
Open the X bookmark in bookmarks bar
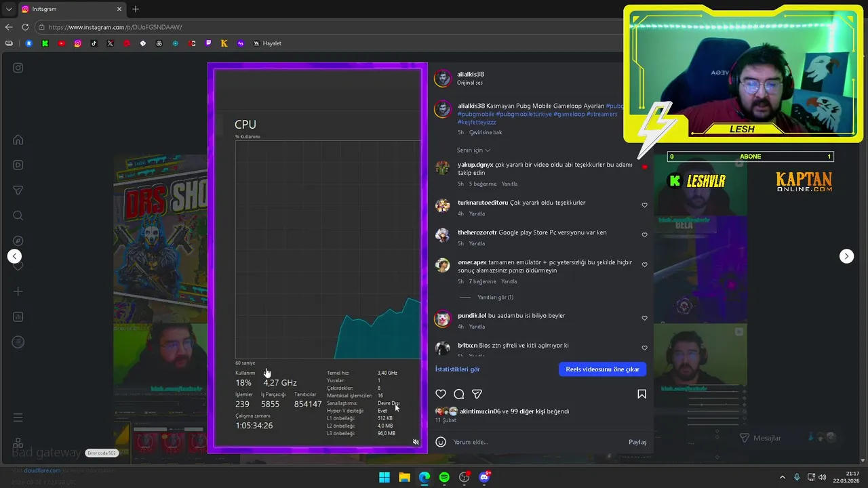[111, 43]
